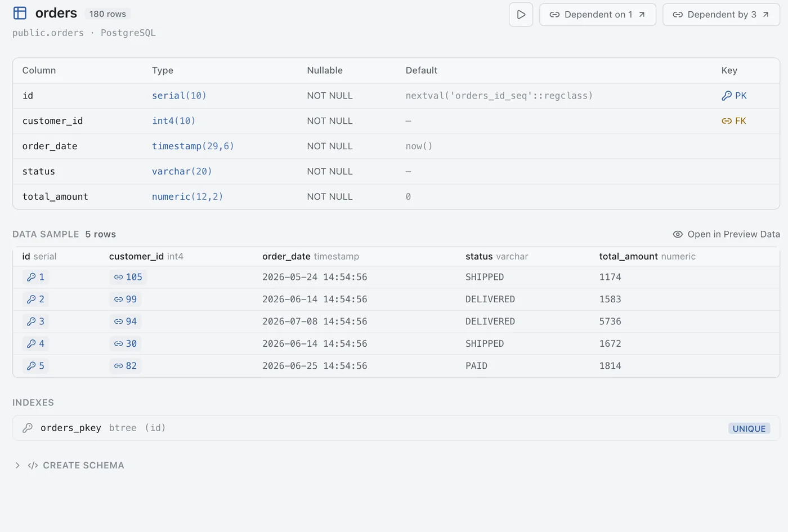Click the customer_id int4 sample header
788x532 pixels.
[146, 257]
